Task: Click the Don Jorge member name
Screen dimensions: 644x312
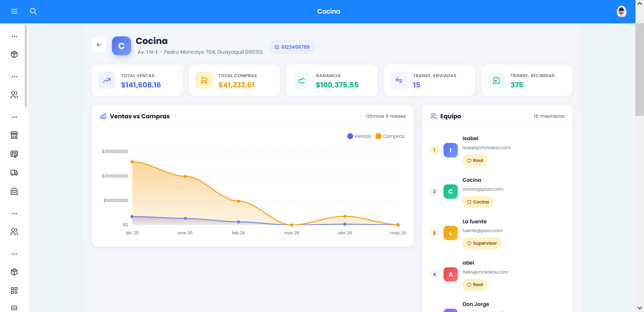Action: click(x=476, y=304)
